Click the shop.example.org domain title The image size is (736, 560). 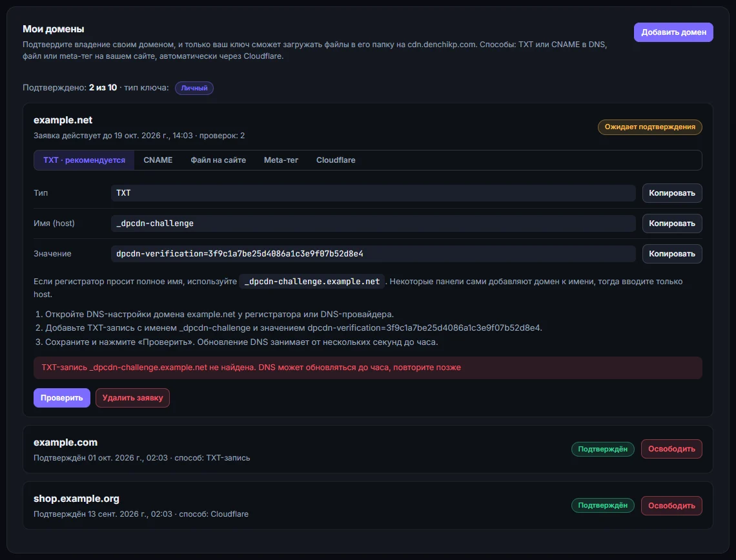[77, 499]
